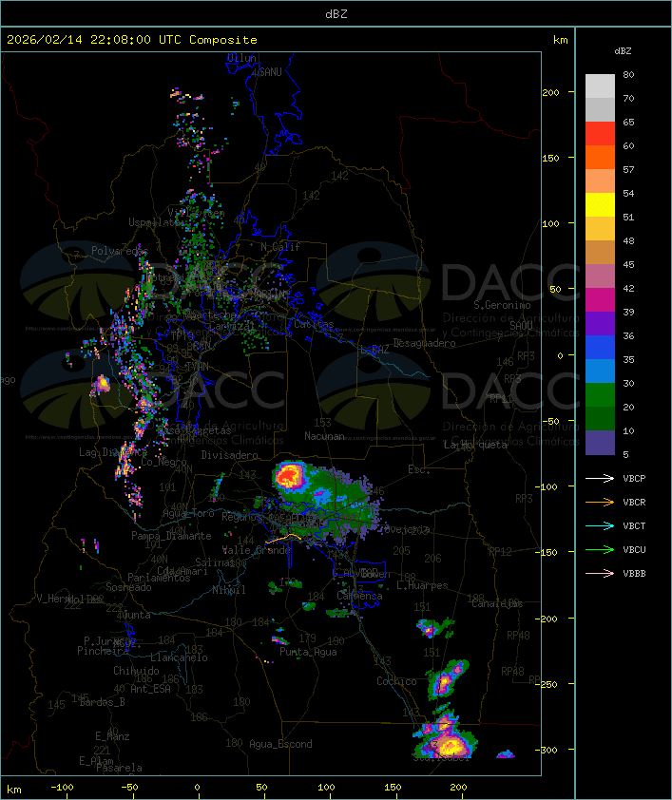Screen dimensions: 672x800
Task: Click the N_Calif place label
Action: [280, 247]
